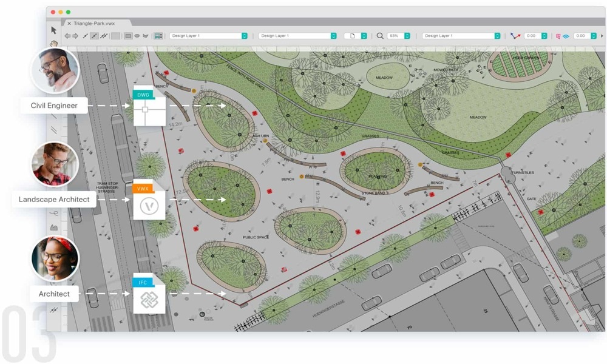Click the gray fill swatch in toolbar
Viewport: 607px width, 364px height.
coord(115,36)
